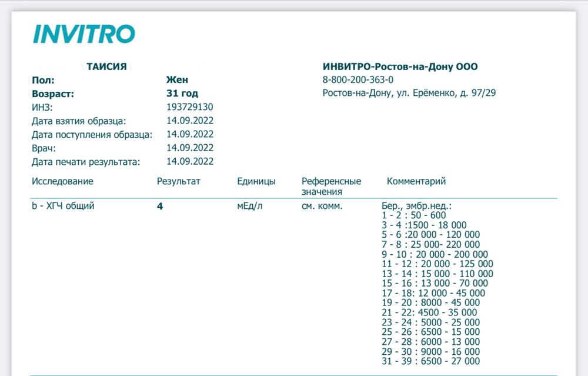588x376 pixels.
Task: Click the address on ул. Ерёменко
Action: tap(409, 93)
